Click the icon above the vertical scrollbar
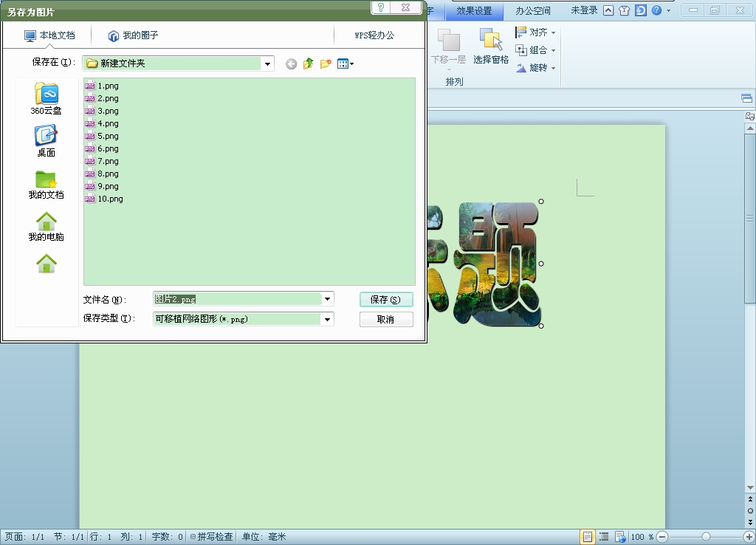 coord(750,116)
